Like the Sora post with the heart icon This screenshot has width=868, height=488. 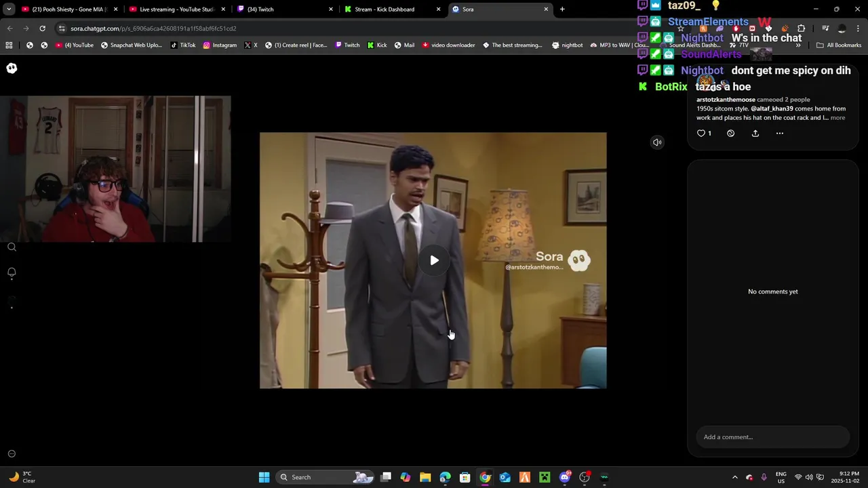click(x=701, y=134)
